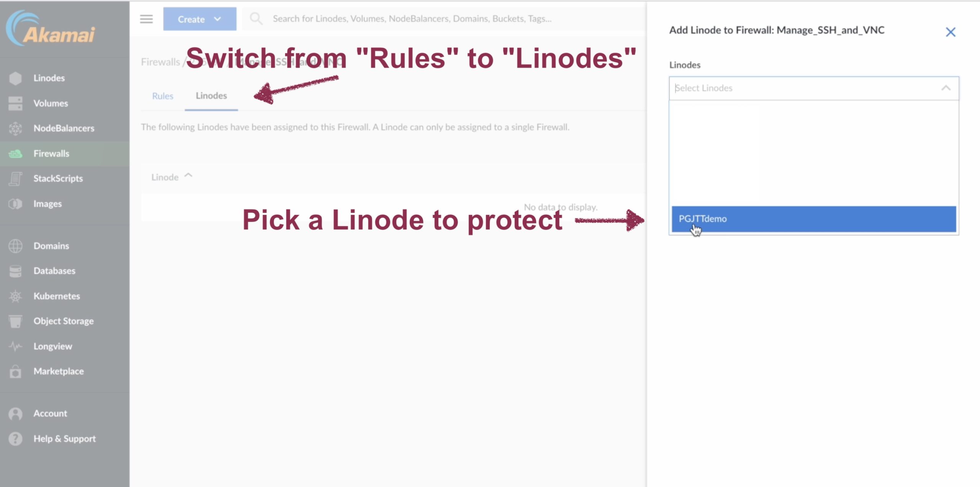Screen dimensions: 980x487
Task: Click the Volumes sidebar icon
Action: pyautogui.click(x=15, y=103)
